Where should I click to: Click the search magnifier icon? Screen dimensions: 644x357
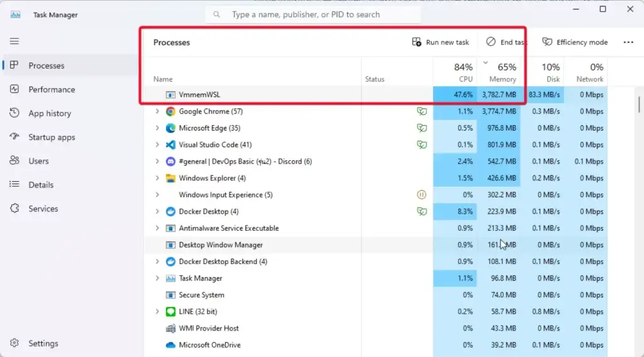[216, 14]
